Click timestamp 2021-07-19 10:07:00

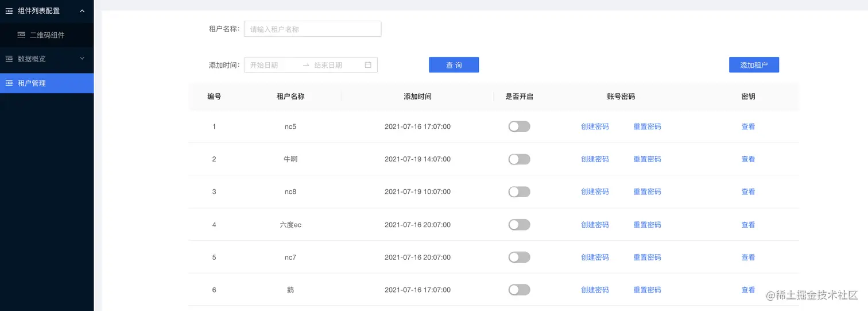(x=417, y=191)
